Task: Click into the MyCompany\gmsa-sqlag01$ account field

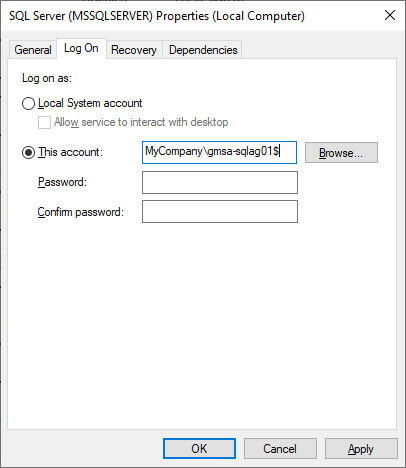Action: click(219, 152)
